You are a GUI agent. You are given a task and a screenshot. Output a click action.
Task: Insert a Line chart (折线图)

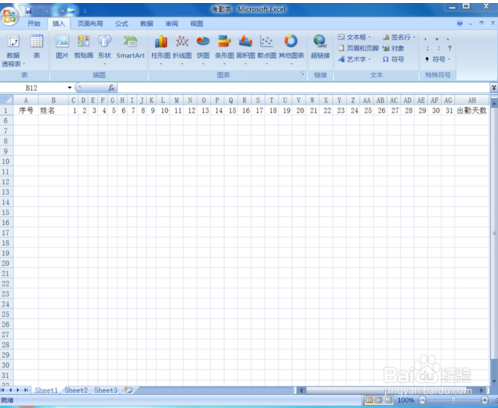(182, 49)
